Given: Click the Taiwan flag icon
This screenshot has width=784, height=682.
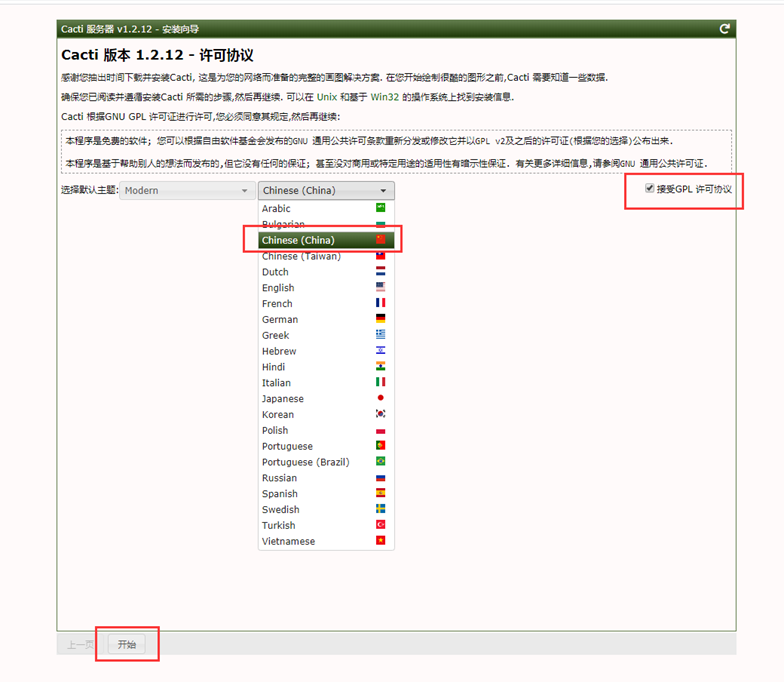Looking at the screenshot, I should click(380, 256).
